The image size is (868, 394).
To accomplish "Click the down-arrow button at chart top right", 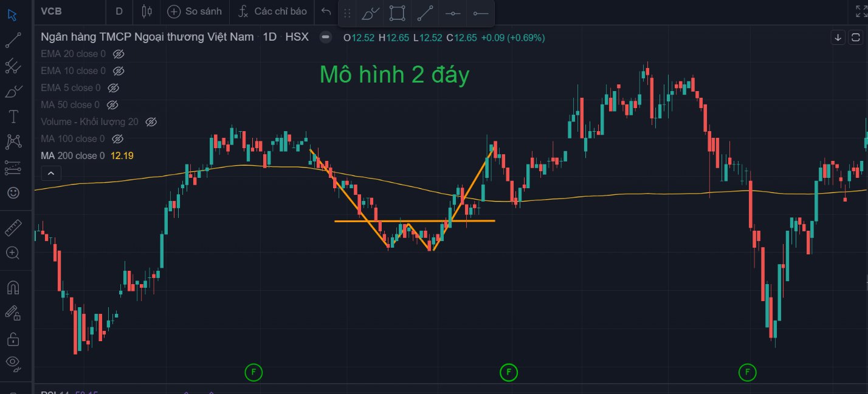I will [x=838, y=37].
